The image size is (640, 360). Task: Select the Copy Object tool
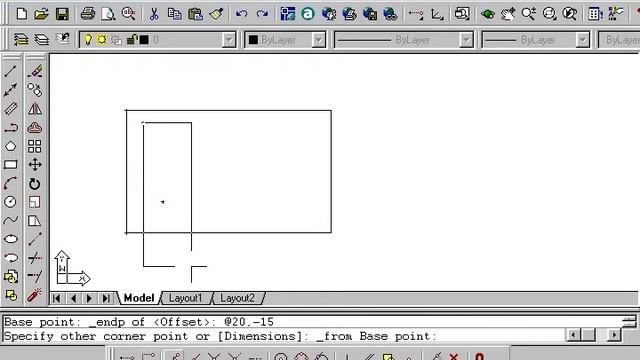(x=35, y=90)
